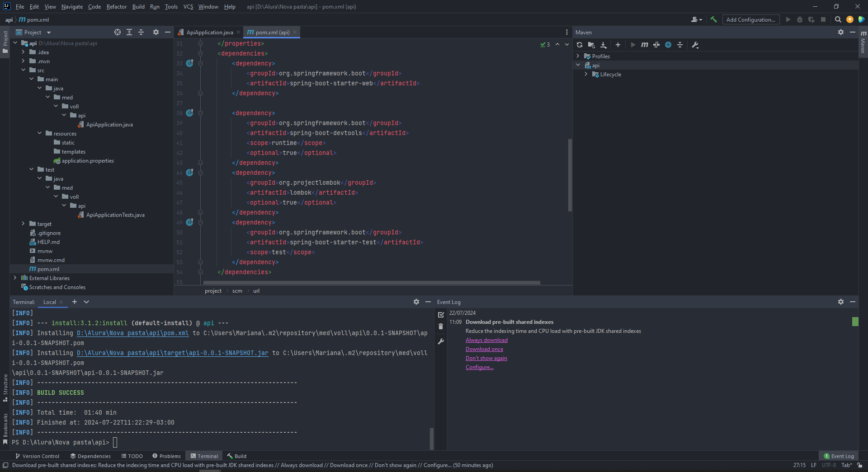The width and height of the screenshot is (868, 472).
Task: Collapse all nodes in Maven panel
Action: (680, 45)
